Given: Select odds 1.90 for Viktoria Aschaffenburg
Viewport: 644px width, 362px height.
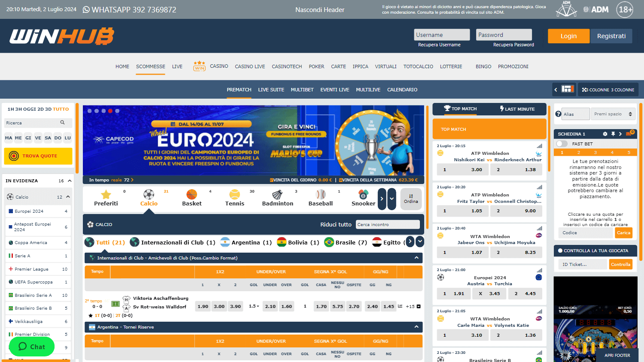Looking at the screenshot, I should 203,306.
